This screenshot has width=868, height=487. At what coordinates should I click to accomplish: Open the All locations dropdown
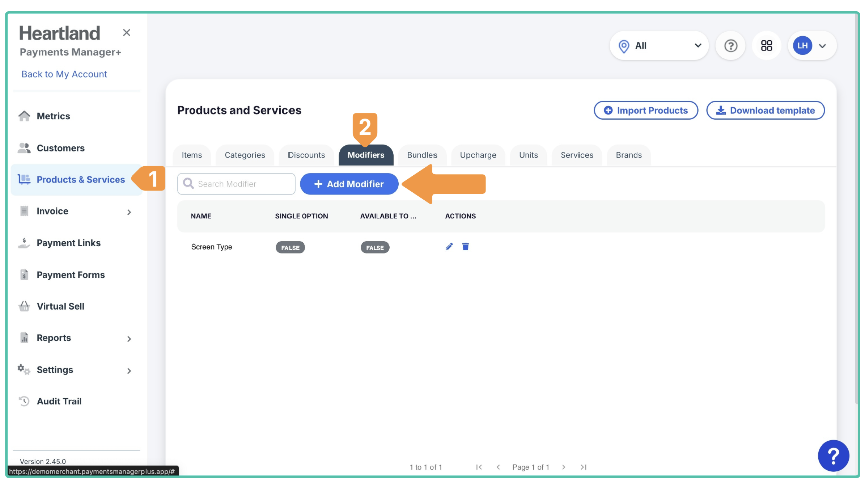[x=659, y=46]
